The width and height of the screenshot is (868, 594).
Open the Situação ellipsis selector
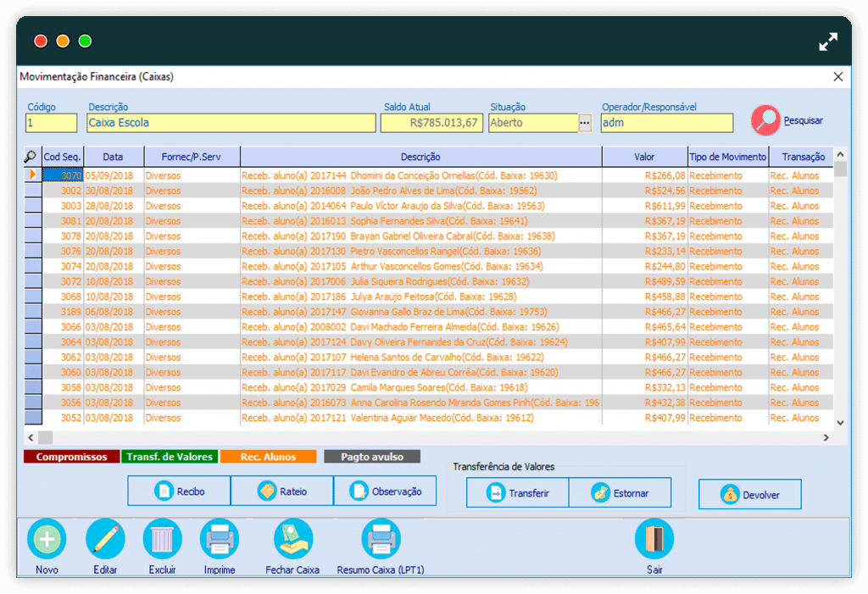pyautogui.click(x=585, y=123)
